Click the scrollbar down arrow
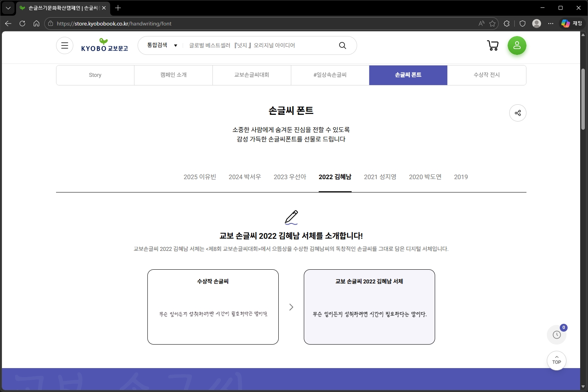The image size is (588, 392). (583, 387)
